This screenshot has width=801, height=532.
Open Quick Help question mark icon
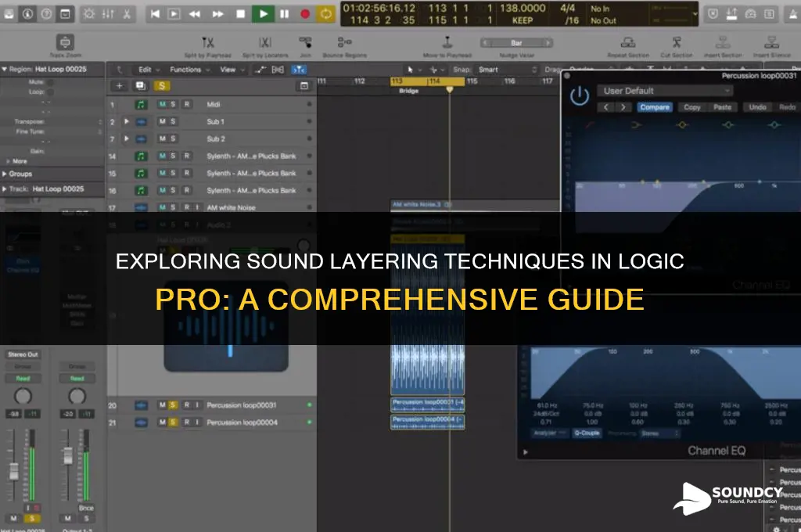tap(46, 14)
